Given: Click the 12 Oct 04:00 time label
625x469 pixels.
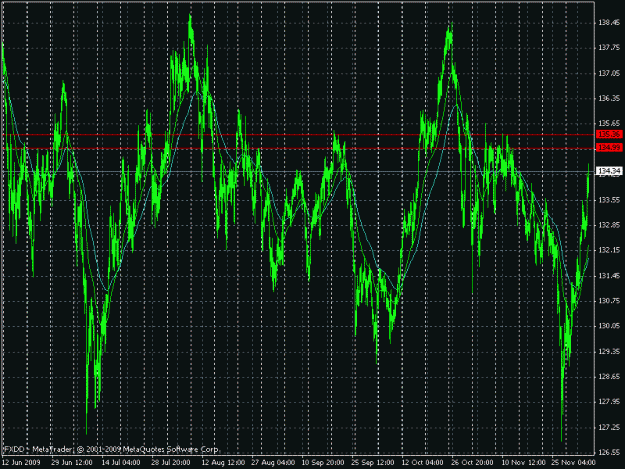Looking at the screenshot, I should (x=423, y=463).
